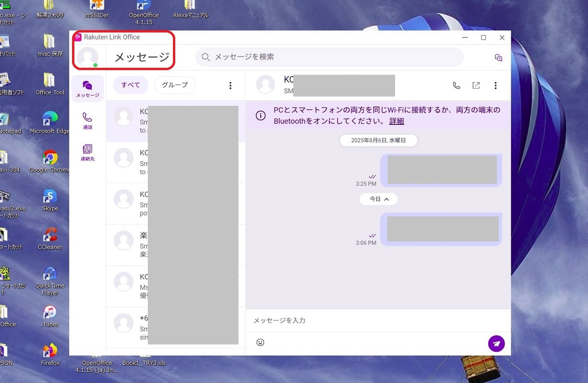Collapse the 今日 date section chevron
588x383 pixels.
386,199
